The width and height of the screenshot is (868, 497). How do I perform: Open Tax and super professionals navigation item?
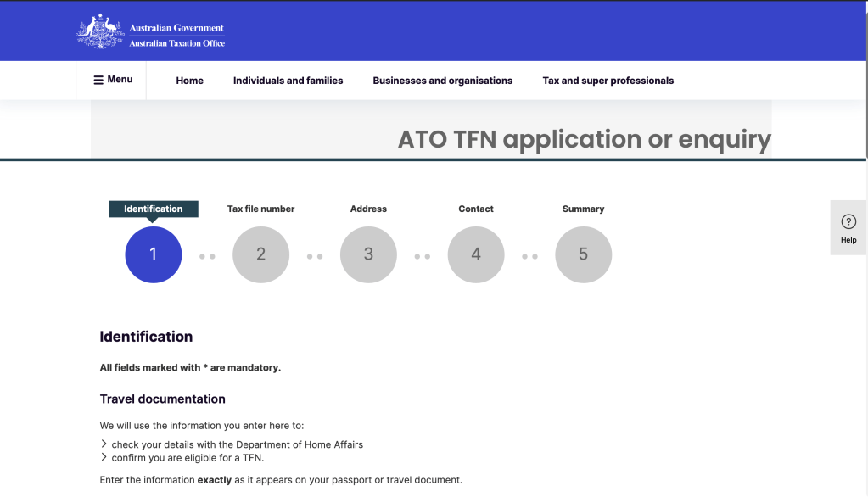[x=608, y=81]
